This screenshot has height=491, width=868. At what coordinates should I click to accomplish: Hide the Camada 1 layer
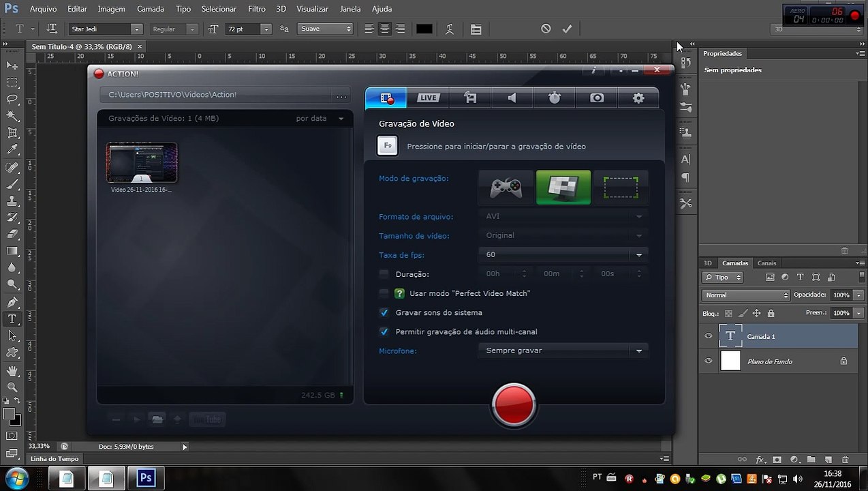coord(709,336)
